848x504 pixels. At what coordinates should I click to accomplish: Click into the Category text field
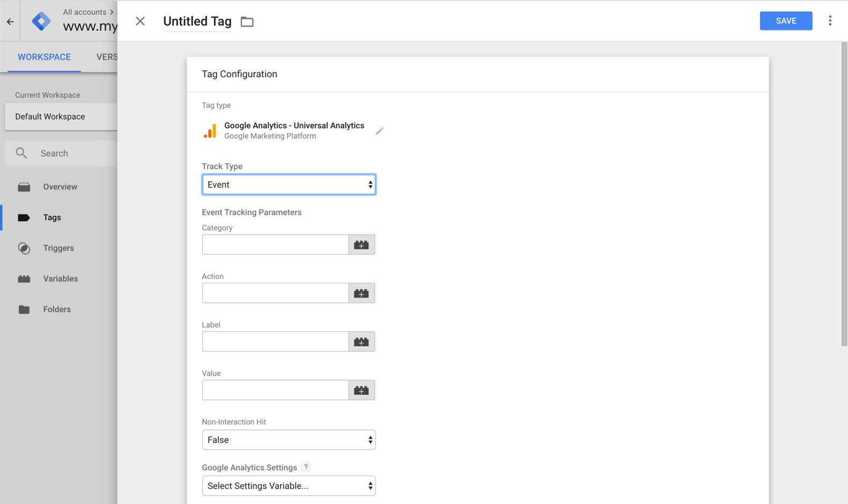coord(275,245)
